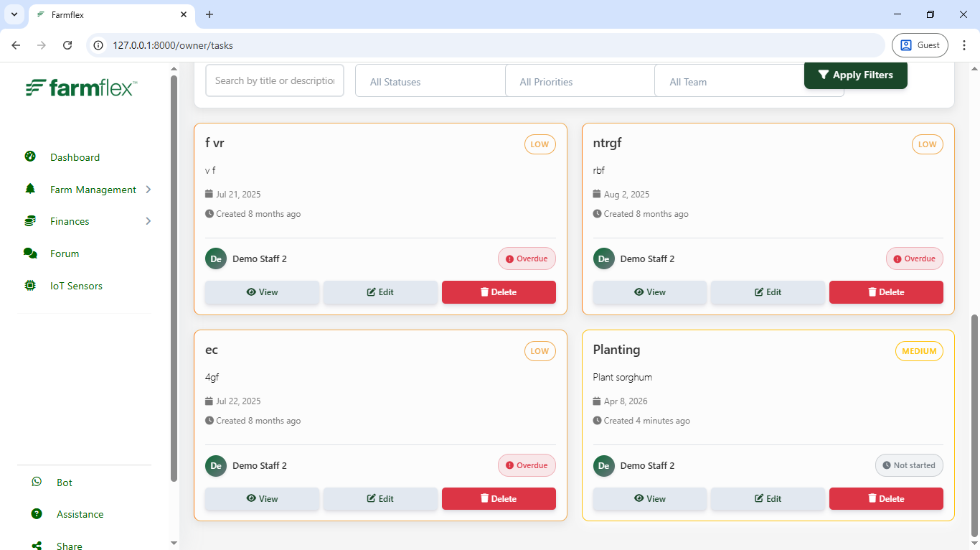View the ec task
Screen dimensions: 980x550
coord(262,499)
